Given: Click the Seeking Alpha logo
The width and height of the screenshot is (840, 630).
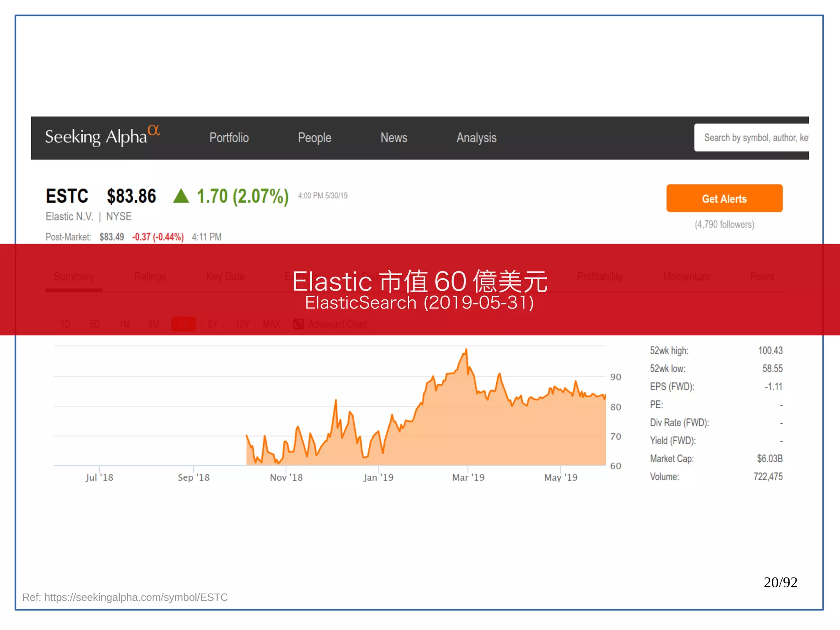Looking at the screenshot, I should click(102, 136).
